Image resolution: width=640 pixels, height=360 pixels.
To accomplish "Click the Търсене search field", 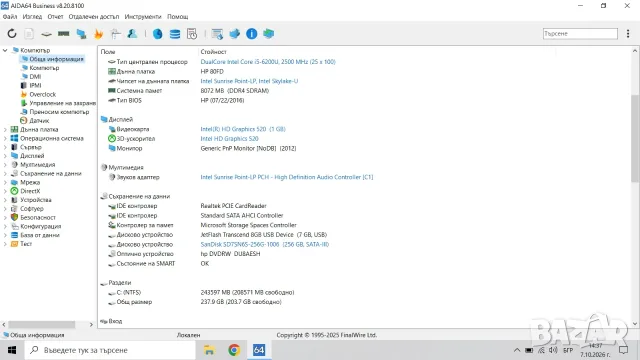I will (x=580, y=33).
